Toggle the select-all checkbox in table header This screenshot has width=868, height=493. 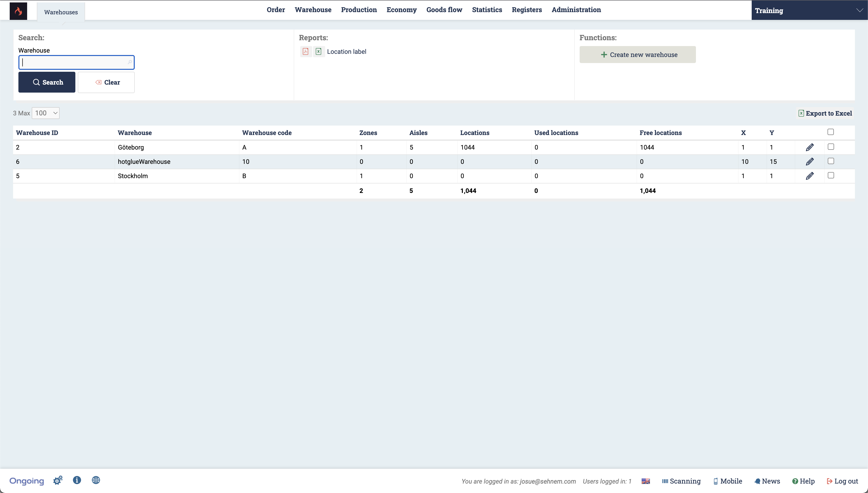[x=830, y=132]
